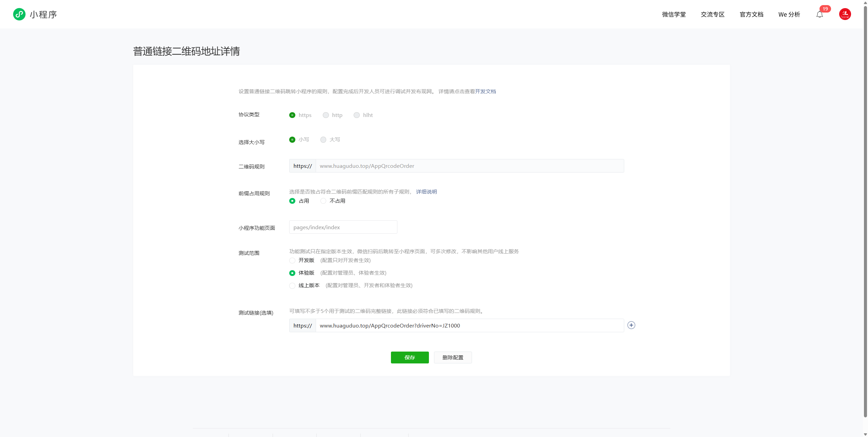Click the green 保存 button
Viewport: 868px width, 437px height.
point(410,357)
